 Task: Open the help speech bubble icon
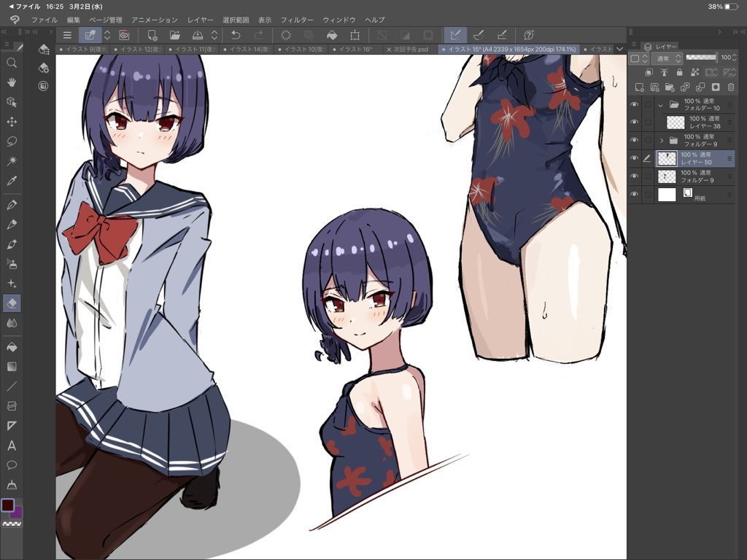coord(528,35)
